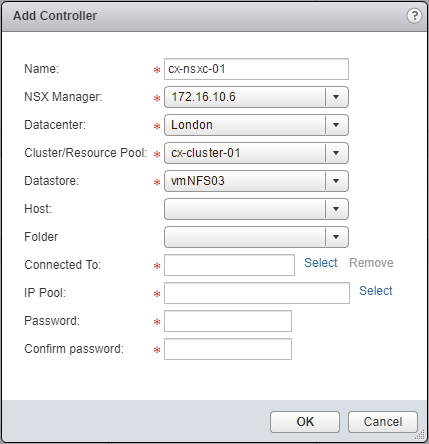
Task: Click Remove link beside Connected To
Action: click(371, 263)
